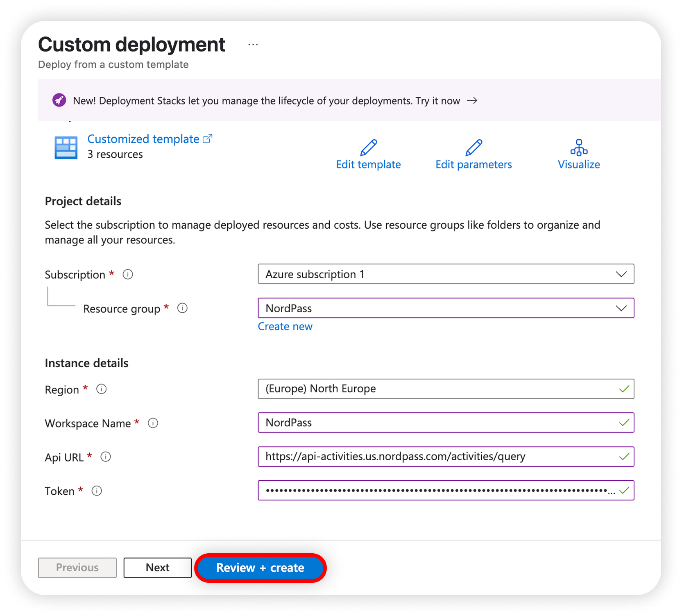
Task: Show info for Subscription field
Action: [x=128, y=274]
